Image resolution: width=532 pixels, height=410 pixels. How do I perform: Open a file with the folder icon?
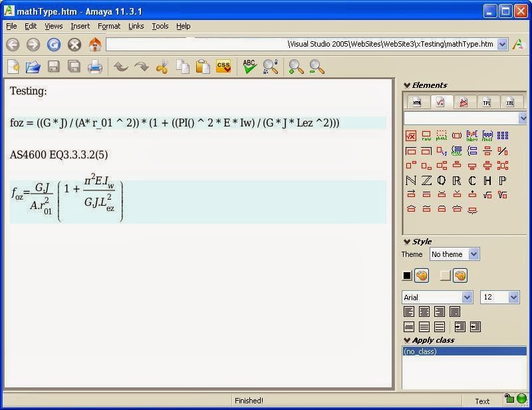[33, 67]
